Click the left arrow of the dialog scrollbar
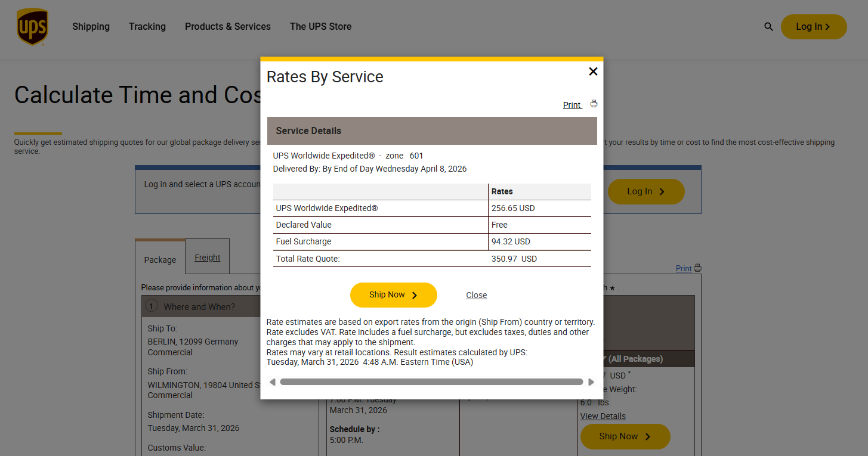Screen dimensions: 868x456 coord(273,382)
